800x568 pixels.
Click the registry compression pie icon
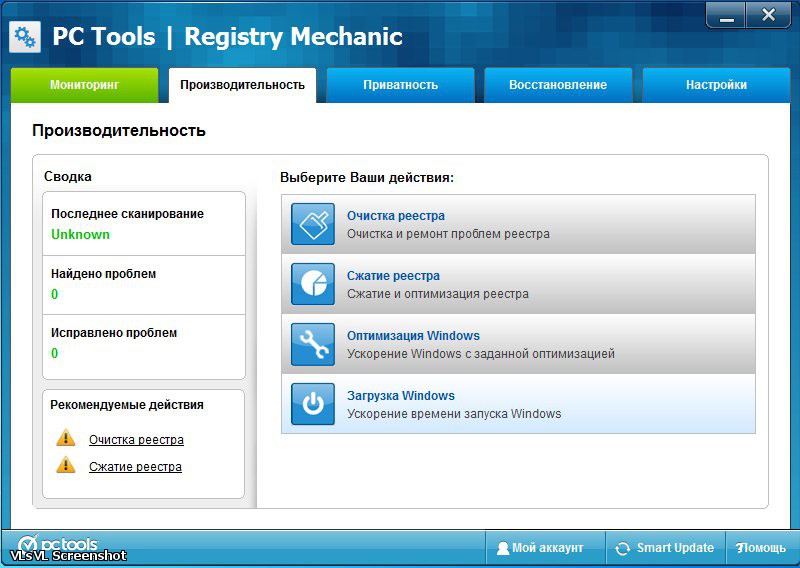(x=312, y=284)
